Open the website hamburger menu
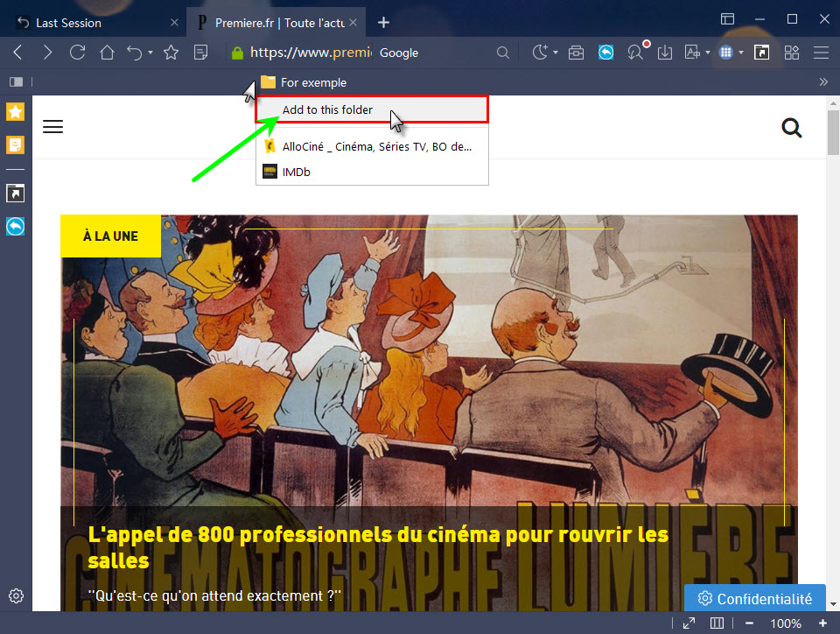Image resolution: width=840 pixels, height=634 pixels. tap(53, 127)
